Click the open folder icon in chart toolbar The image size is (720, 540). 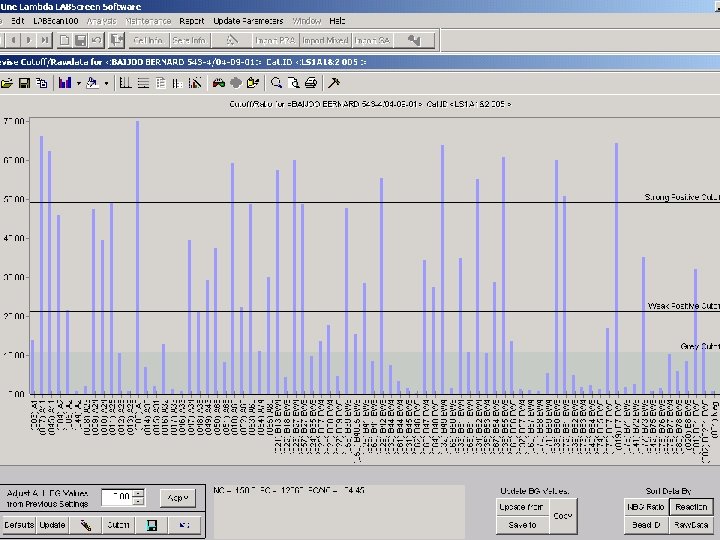tap(6, 83)
